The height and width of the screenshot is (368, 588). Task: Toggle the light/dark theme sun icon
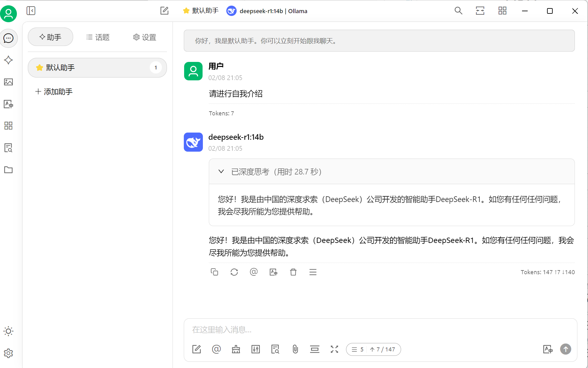(8, 331)
